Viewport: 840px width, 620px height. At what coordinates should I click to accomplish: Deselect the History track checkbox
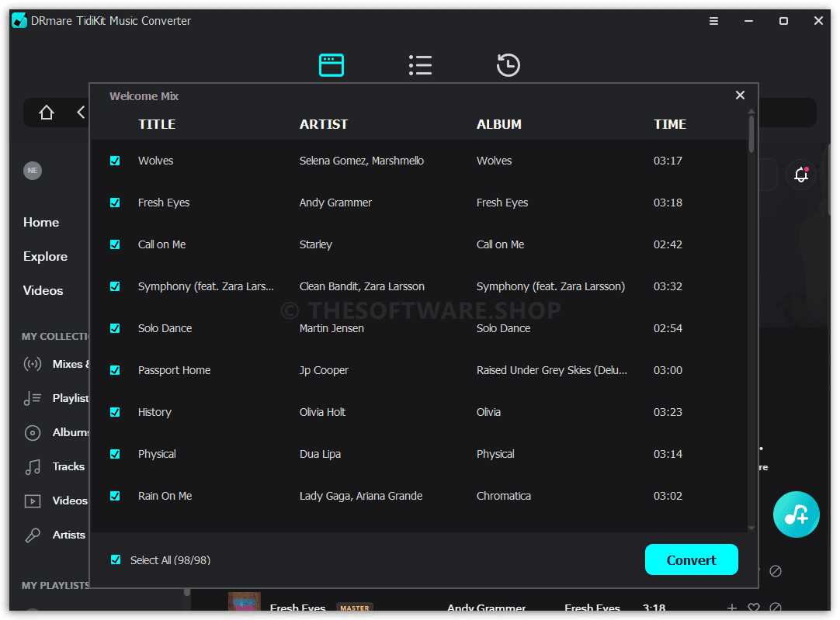click(x=115, y=412)
